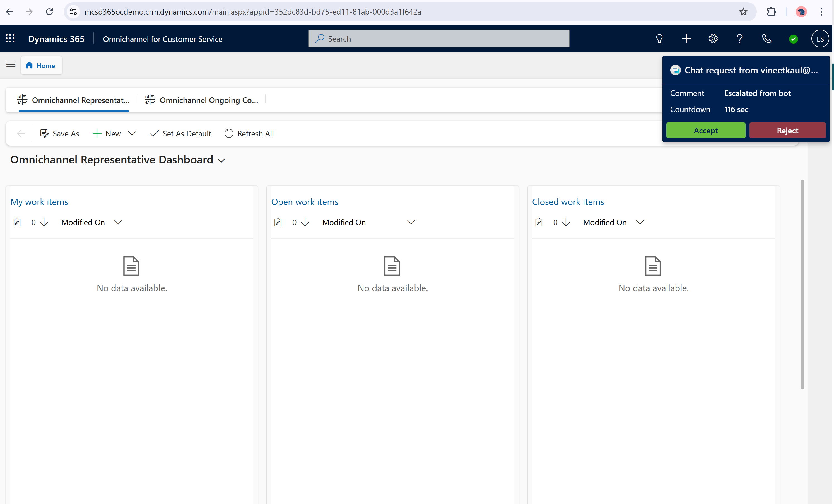834x504 pixels.
Task: Create a new record with the plus icon
Action: click(x=686, y=38)
